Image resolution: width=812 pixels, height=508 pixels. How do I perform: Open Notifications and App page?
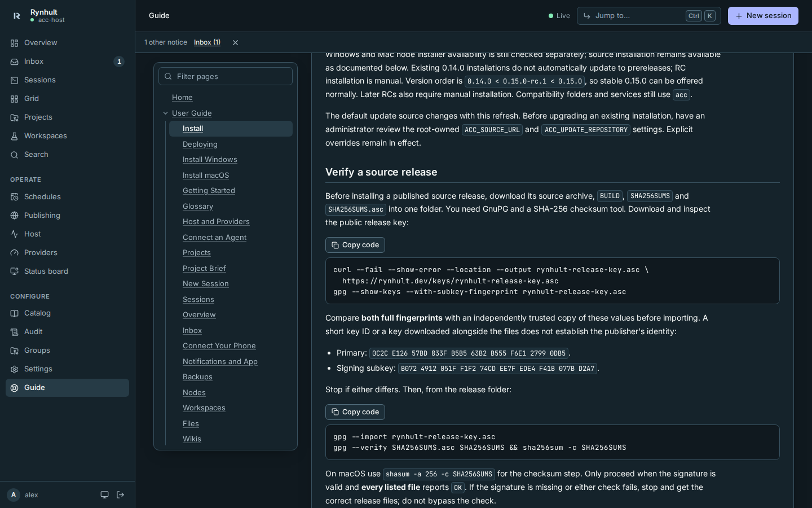[x=220, y=362]
